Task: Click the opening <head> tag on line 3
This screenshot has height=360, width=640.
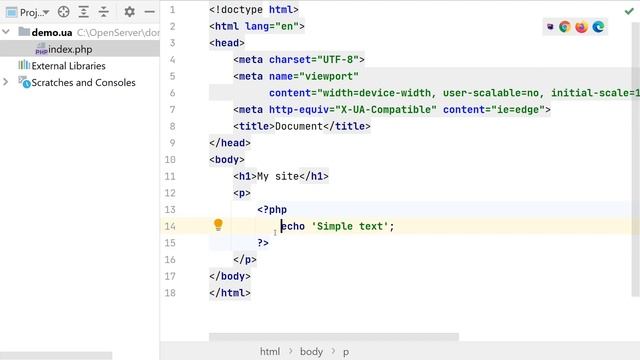Action: [x=227, y=43]
